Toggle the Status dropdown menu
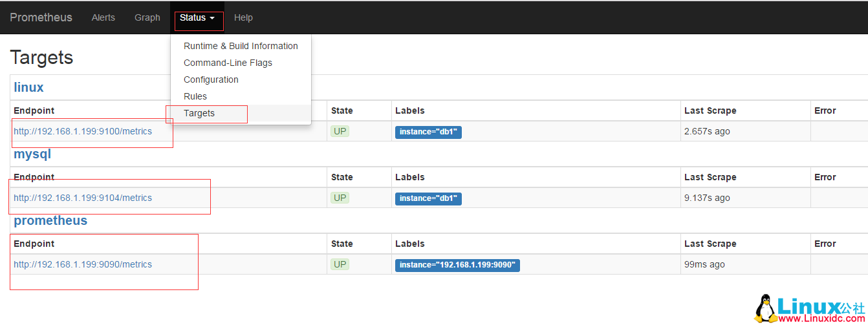Viewport: 868px width, 325px height. pos(197,17)
